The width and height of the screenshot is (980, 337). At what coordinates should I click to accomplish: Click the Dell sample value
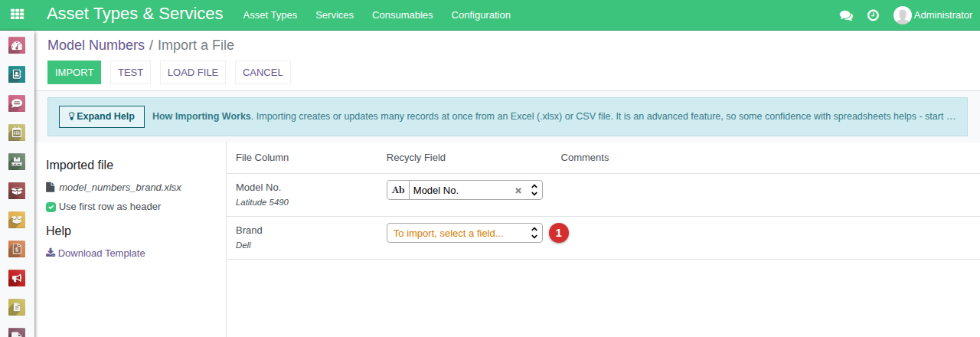(243, 245)
